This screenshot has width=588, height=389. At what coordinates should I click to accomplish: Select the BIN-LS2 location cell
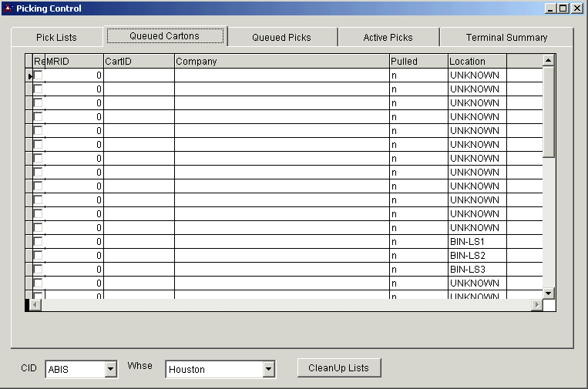(x=477, y=256)
